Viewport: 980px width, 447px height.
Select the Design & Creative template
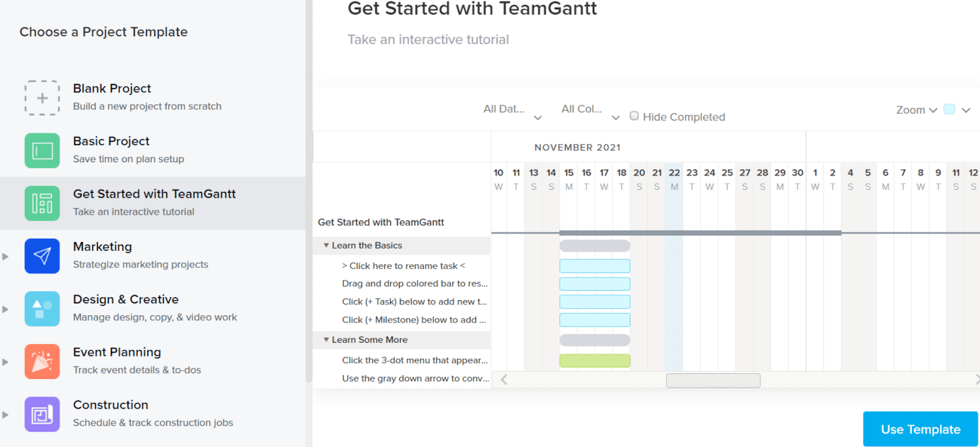(x=153, y=309)
